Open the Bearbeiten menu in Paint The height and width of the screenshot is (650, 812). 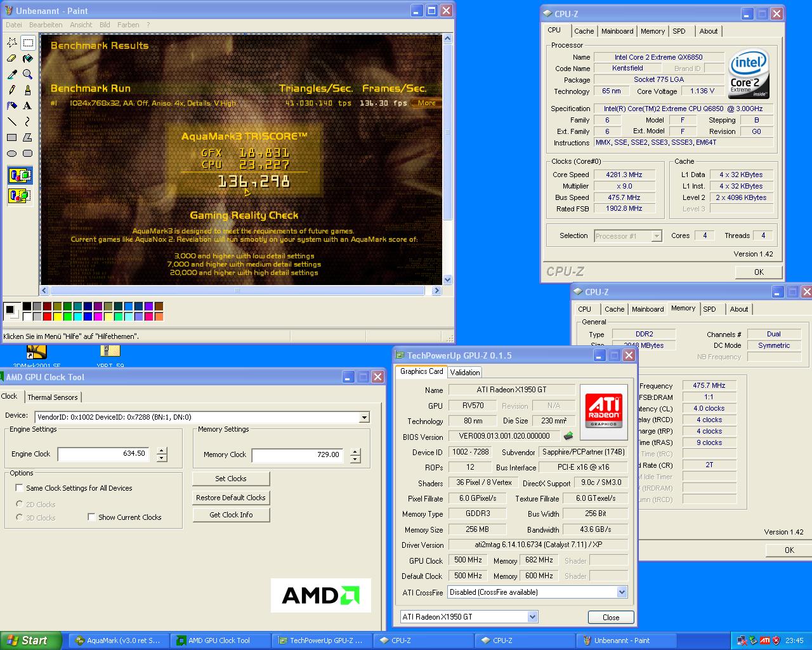point(46,25)
